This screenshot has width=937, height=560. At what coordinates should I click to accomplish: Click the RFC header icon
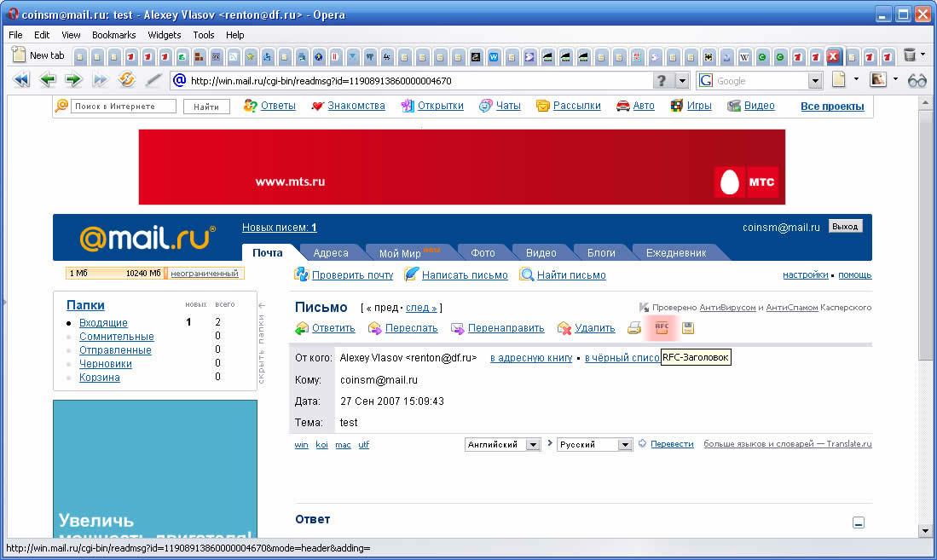click(x=661, y=327)
